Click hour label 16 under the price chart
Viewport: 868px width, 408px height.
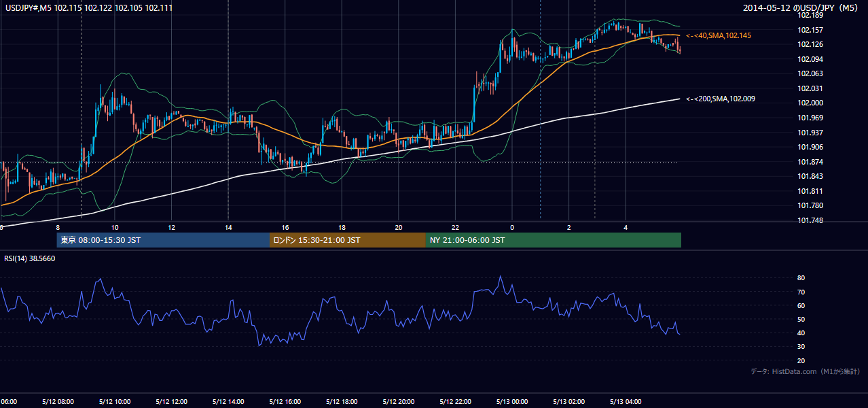[x=285, y=227]
